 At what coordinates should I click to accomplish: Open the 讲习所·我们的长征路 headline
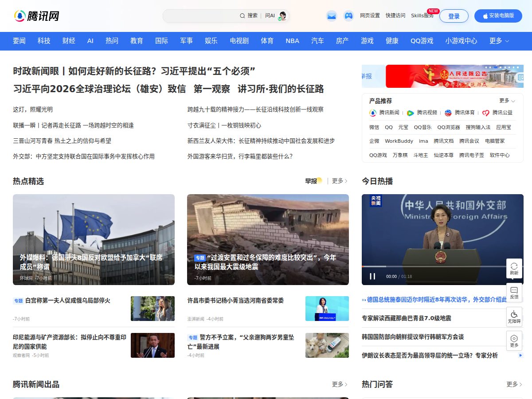coord(281,89)
